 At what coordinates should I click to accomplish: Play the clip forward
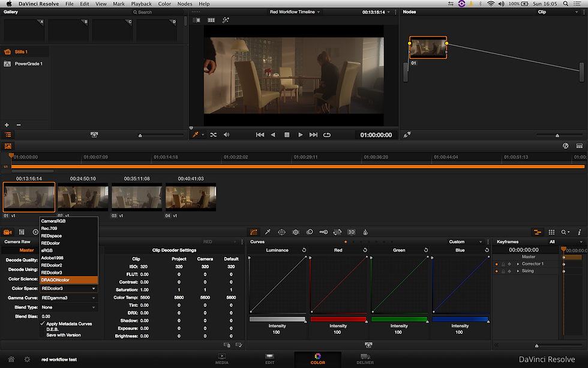301,134
